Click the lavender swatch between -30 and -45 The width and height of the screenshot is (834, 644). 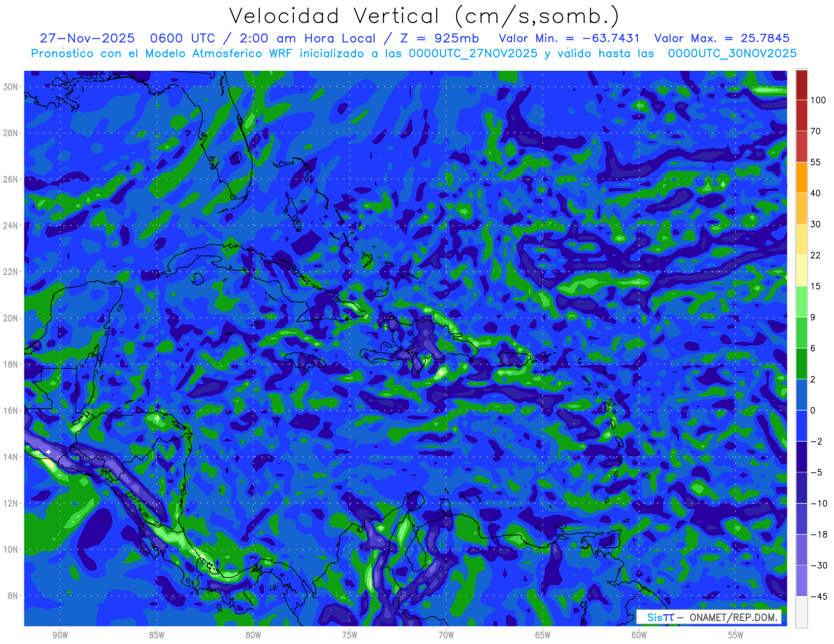click(801, 581)
